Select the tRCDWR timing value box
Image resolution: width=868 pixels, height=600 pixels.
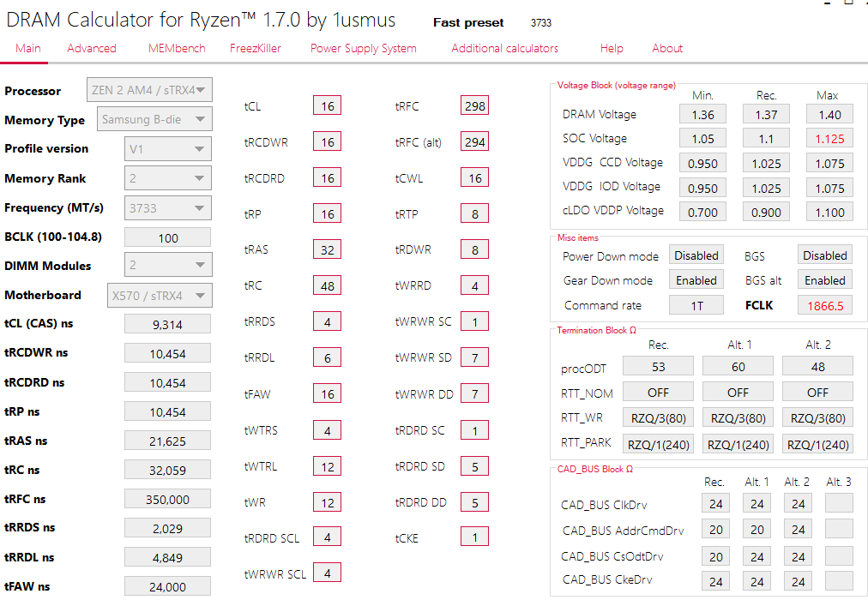coord(327,141)
